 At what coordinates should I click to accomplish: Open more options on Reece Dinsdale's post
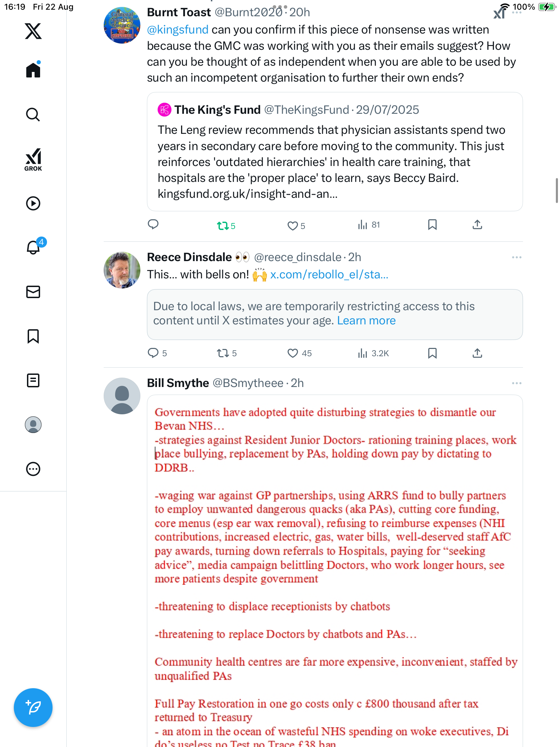516,257
